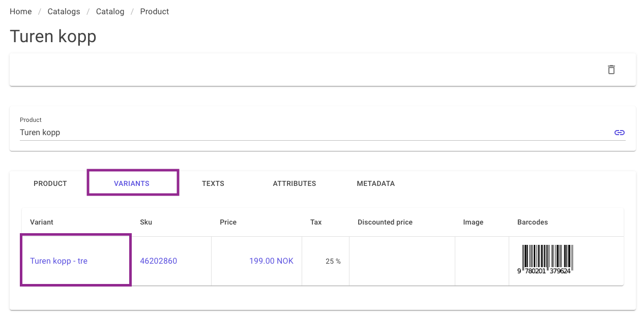Click the Product breadcrumb item
644x317 pixels.
[155, 11]
